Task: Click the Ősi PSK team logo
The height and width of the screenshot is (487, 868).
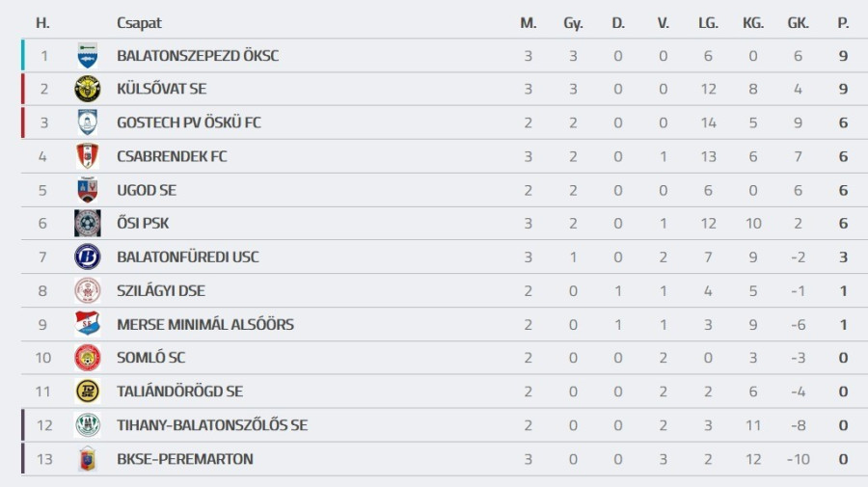Action: 88,223
